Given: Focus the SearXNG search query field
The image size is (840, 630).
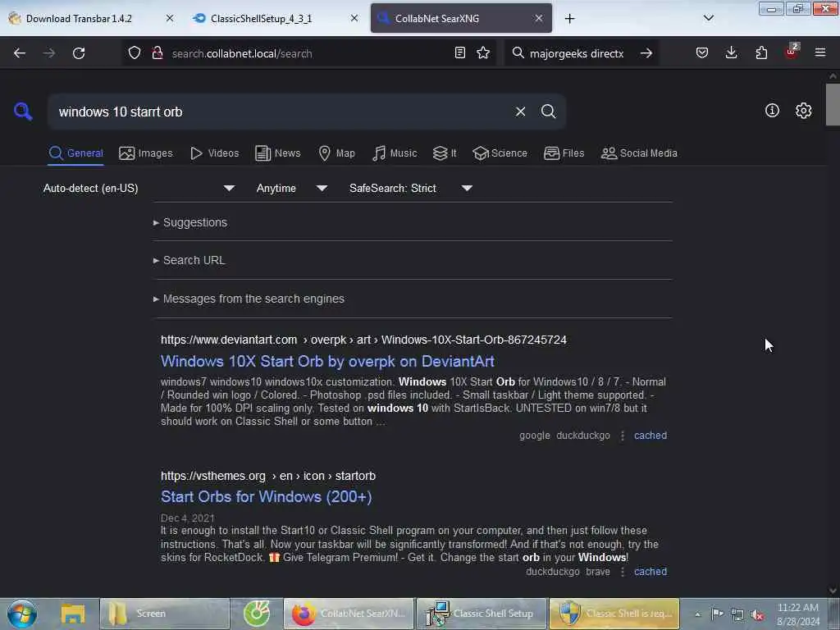Looking at the screenshot, I should pyautogui.click(x=281, y=112).
